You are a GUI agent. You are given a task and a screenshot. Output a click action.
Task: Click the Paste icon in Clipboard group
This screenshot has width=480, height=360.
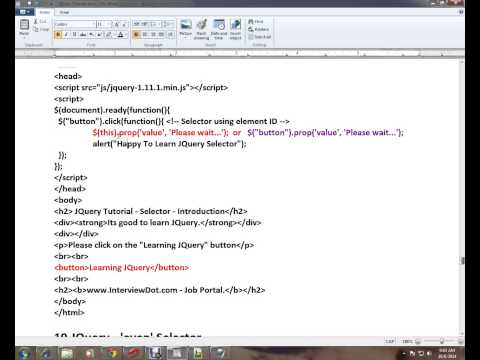tap(24, 25)
